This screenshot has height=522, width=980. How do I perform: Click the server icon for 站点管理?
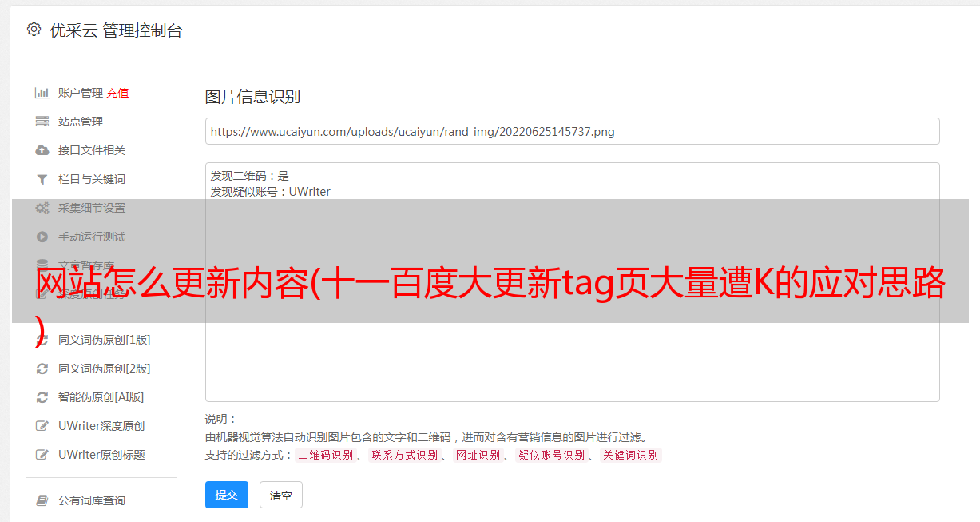point(42,122)
